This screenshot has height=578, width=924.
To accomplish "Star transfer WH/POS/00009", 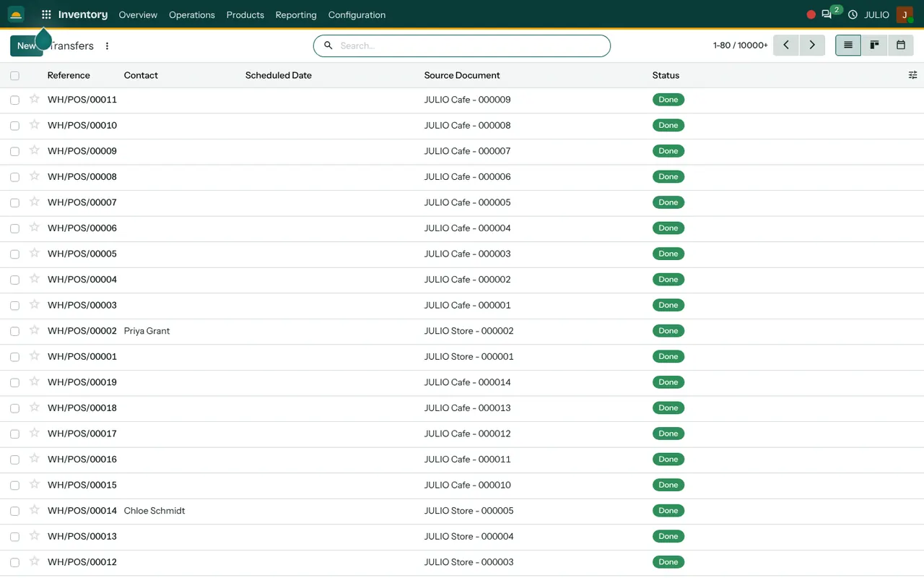I will click(x=34, y=150).
